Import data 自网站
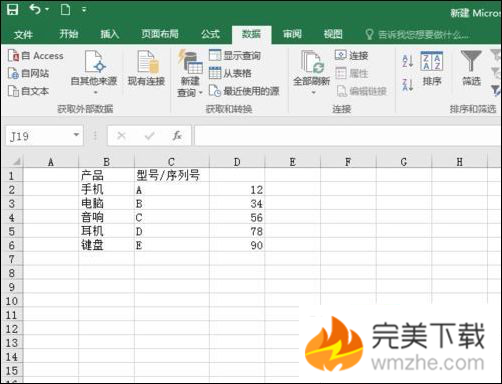502x384 pixels. pos(28,73)
